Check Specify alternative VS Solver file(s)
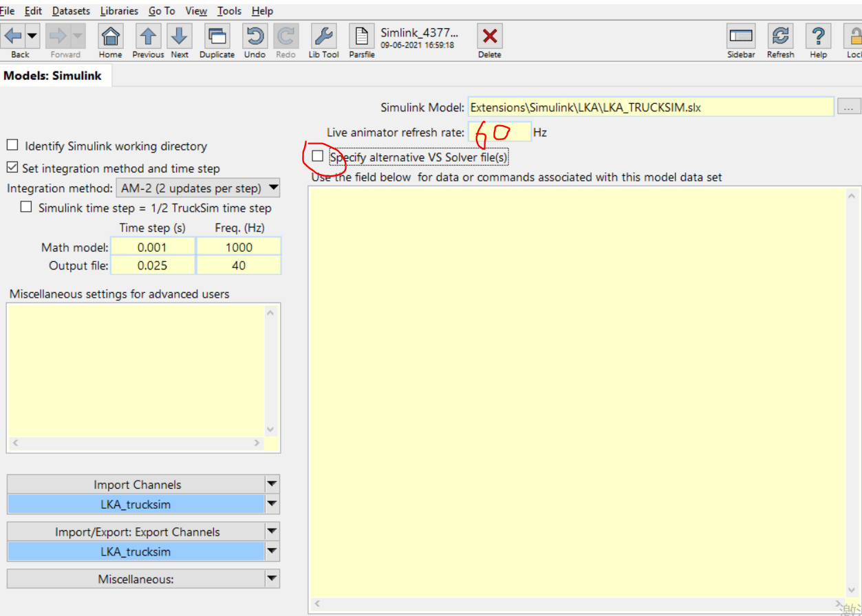The image size is (862, 616). point(317,156)
